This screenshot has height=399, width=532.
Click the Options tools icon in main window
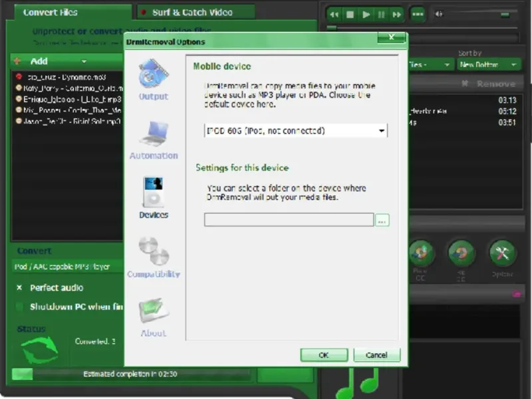pyautogui.click(x=502, y=253)
